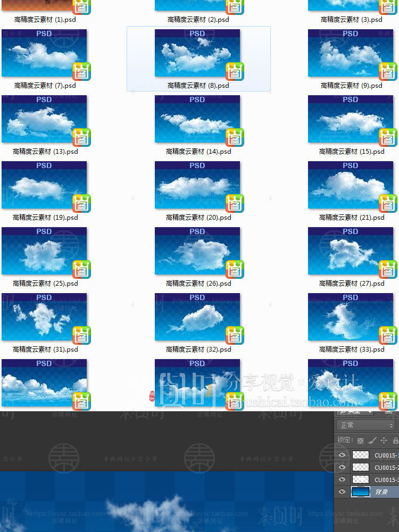The height and width of the screenshot is (532, 399).
Task: Click the CU0015-3 layer name
Action: pyautogui.click(x=386, y=480)
